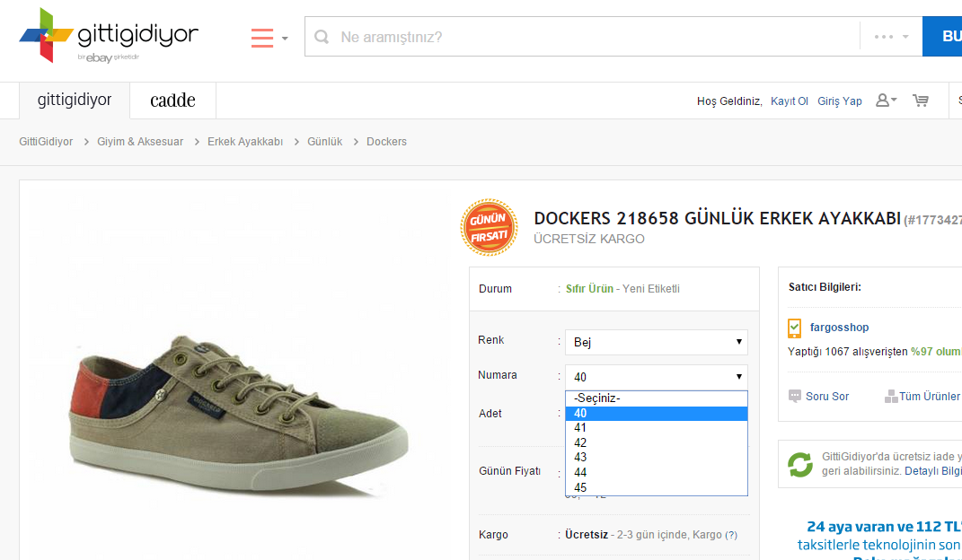
Task: Open the fargosshop seller link
Action: 839,327
